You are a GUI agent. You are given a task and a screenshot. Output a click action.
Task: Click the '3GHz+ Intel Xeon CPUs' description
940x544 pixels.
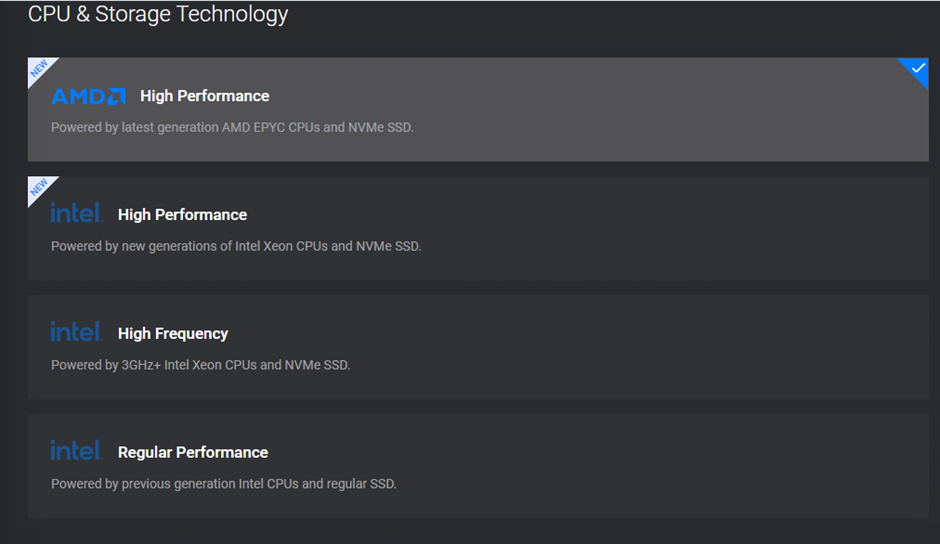(200, 365)
